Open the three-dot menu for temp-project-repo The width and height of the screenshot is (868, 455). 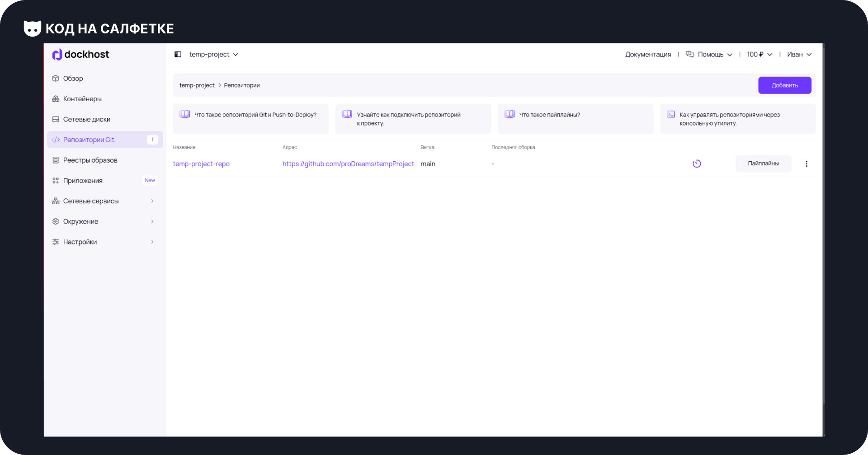coord(807,164)
